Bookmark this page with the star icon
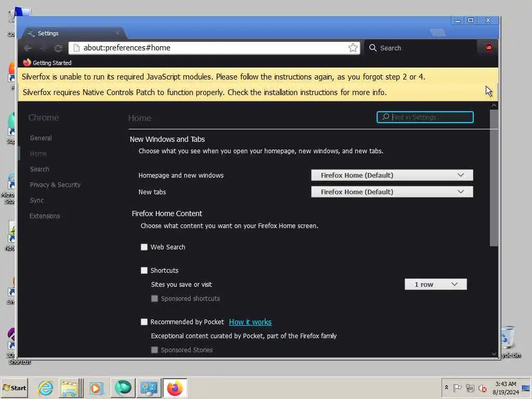 click(x=353, y=48)
